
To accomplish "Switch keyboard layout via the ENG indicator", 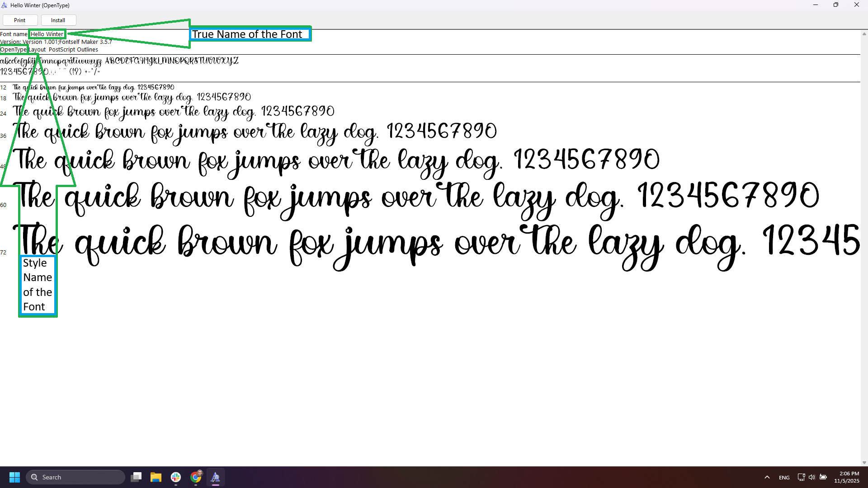I will tap(784, 477).
